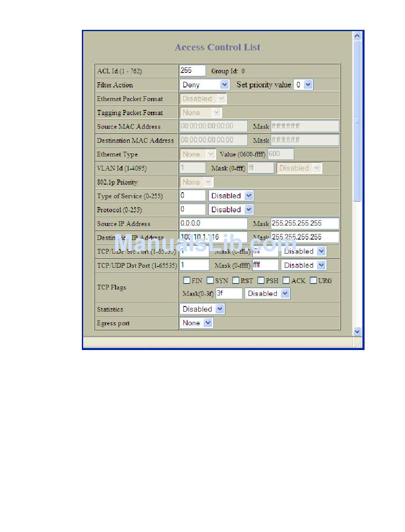Click the TCP Flags label

tap(112, 287)
